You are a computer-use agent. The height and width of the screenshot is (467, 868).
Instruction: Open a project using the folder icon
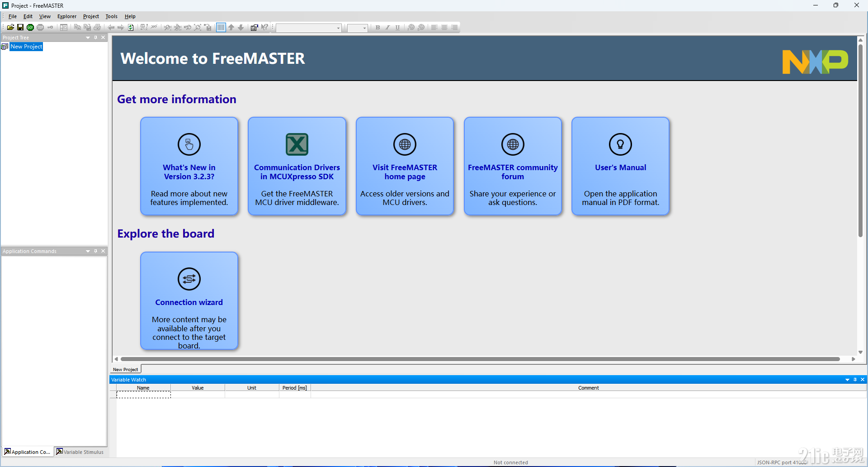pos(10,28)
